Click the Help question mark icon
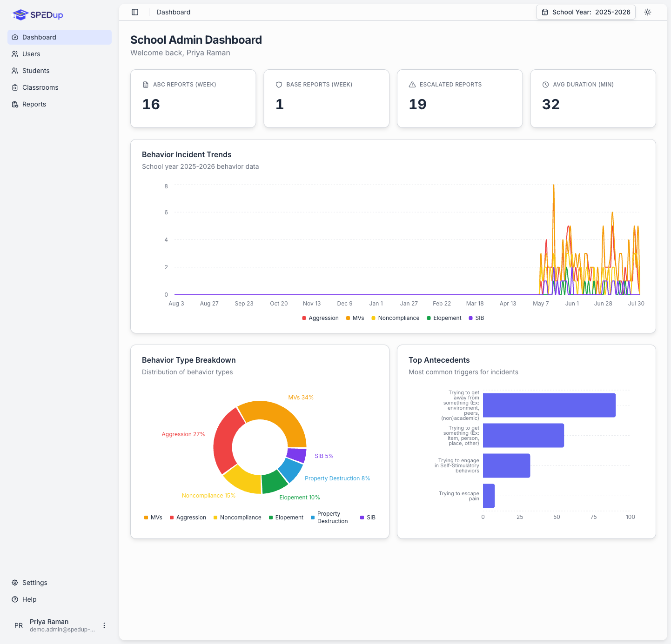 (15, 599)
